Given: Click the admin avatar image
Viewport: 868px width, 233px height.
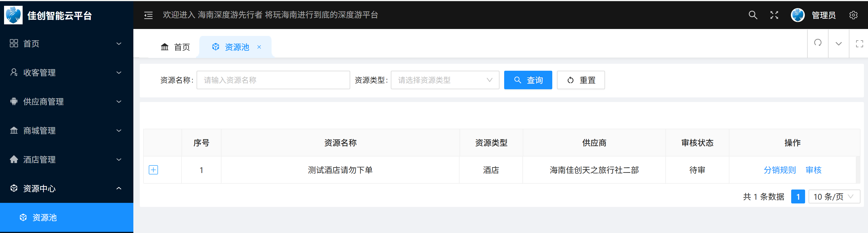Looking at the screenshot, I should (798, 15).
